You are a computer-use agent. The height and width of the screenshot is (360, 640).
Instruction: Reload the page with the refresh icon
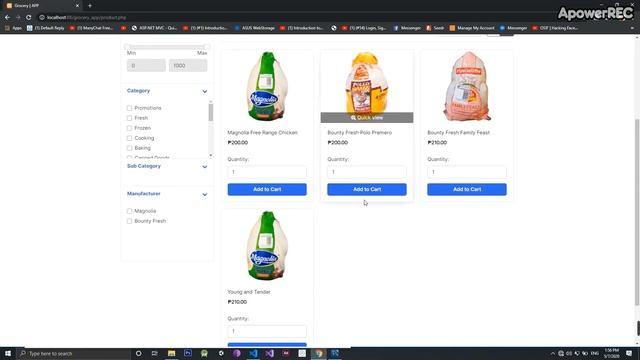(x=29, y=18)
